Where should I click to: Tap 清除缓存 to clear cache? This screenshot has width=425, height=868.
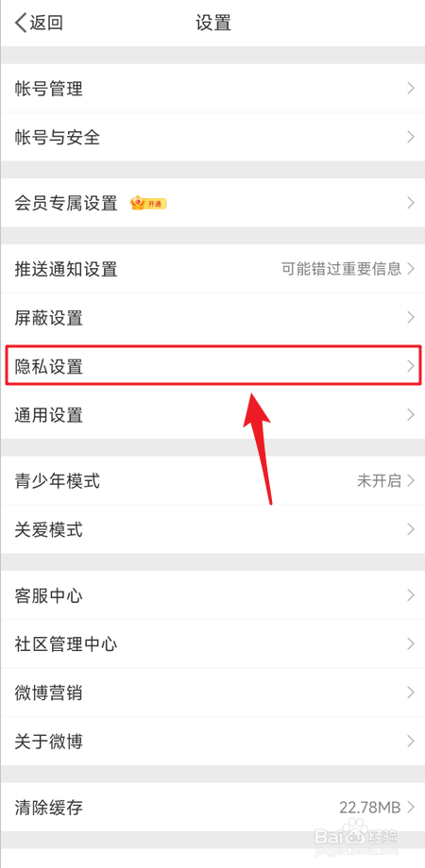pyautogui.click(x=212, y=807)
